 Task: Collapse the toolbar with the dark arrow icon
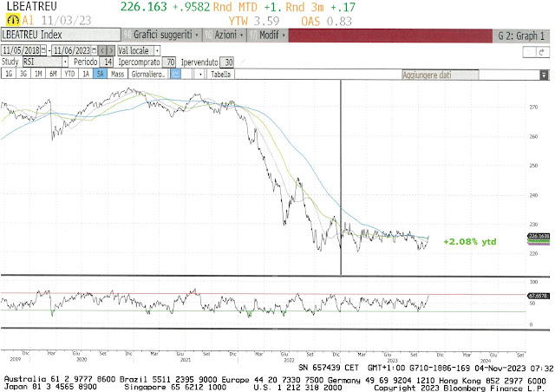click(544, 75)
